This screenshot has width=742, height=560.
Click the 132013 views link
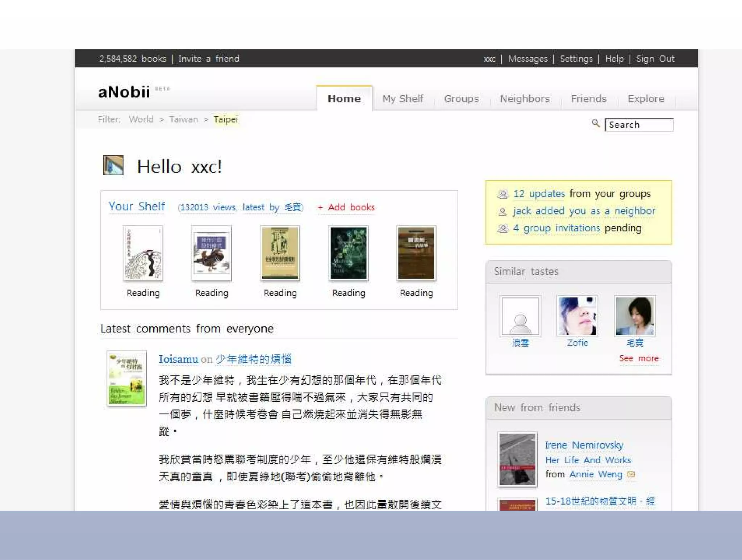tap(208, 207)
